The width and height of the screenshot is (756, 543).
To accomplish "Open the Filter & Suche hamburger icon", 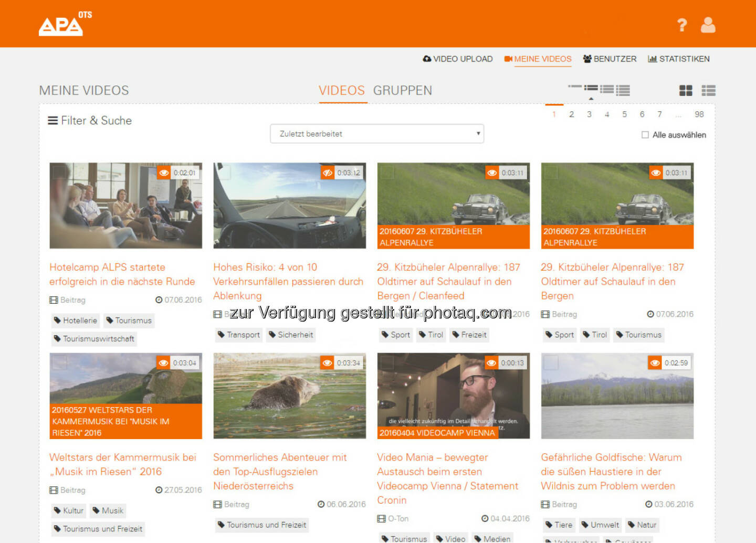I will click(x=52, y=121).
